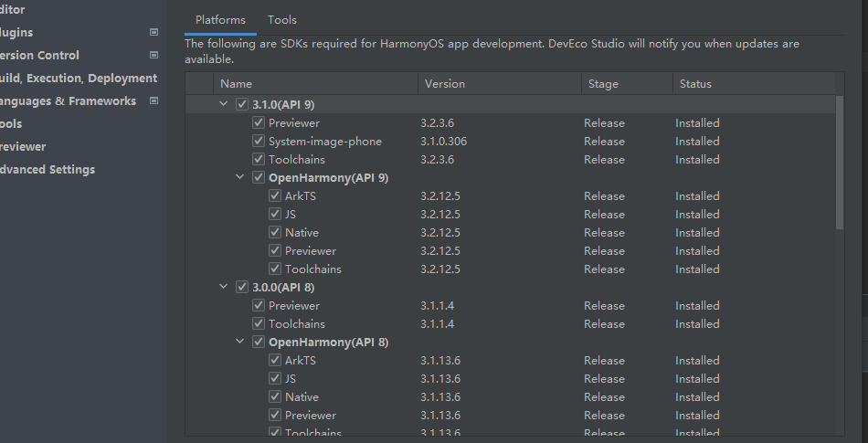
Task: Uncheck Previewer 3.2.3.6 checkbox
Action: [259, 122]
